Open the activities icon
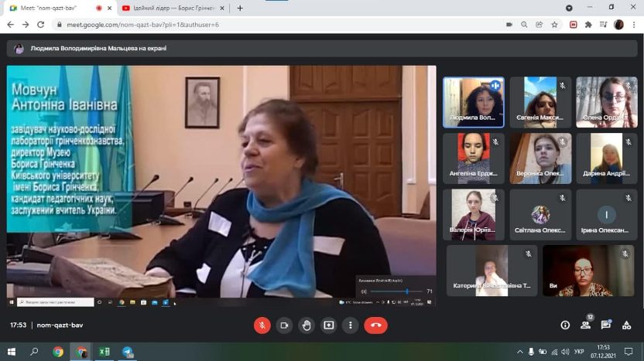The image size is (644, 361). 626,325
